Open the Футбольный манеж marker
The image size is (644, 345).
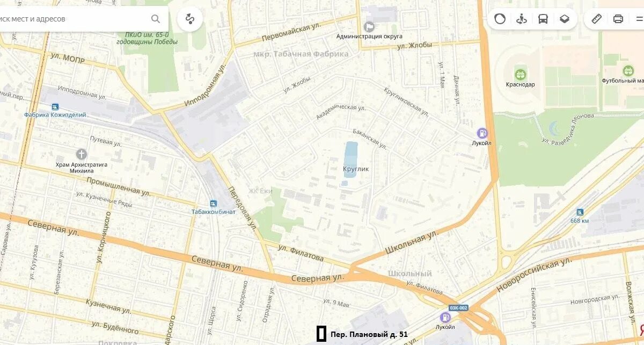pos(628,70)
